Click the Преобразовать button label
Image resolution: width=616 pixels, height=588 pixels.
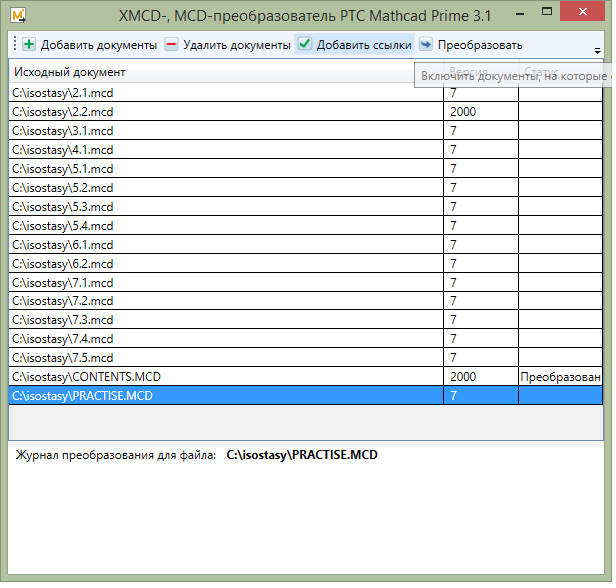pos(480,45)
